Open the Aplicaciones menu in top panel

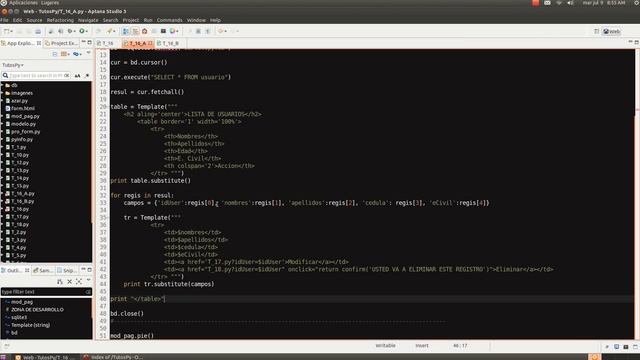(x=23, y=3)
